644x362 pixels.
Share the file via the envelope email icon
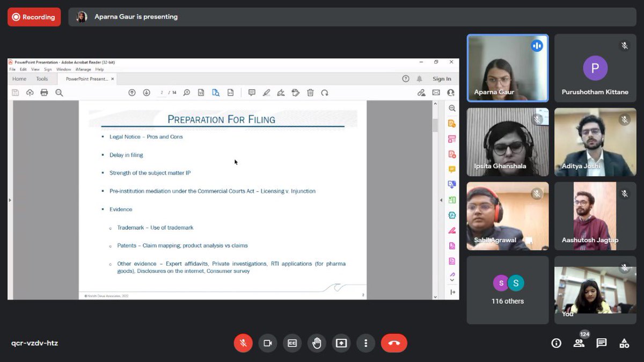(436, 92)
